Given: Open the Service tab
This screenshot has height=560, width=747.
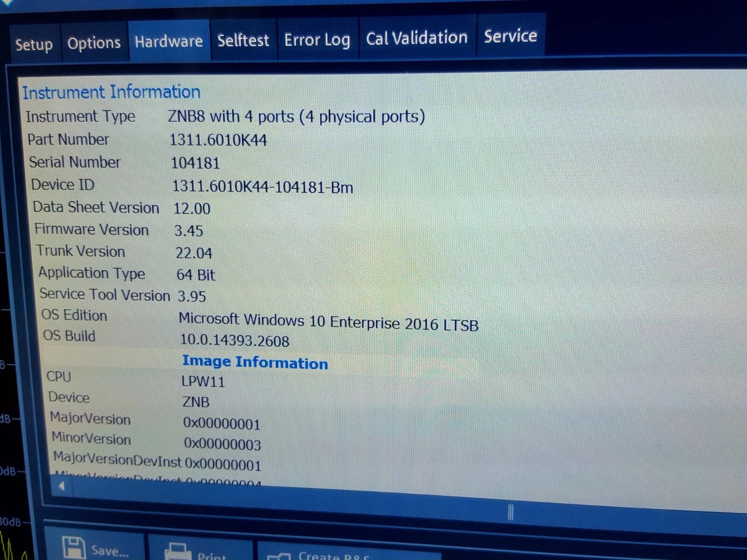Looking at the screenshot, I should pyautogui.click(x=511, y=36).
